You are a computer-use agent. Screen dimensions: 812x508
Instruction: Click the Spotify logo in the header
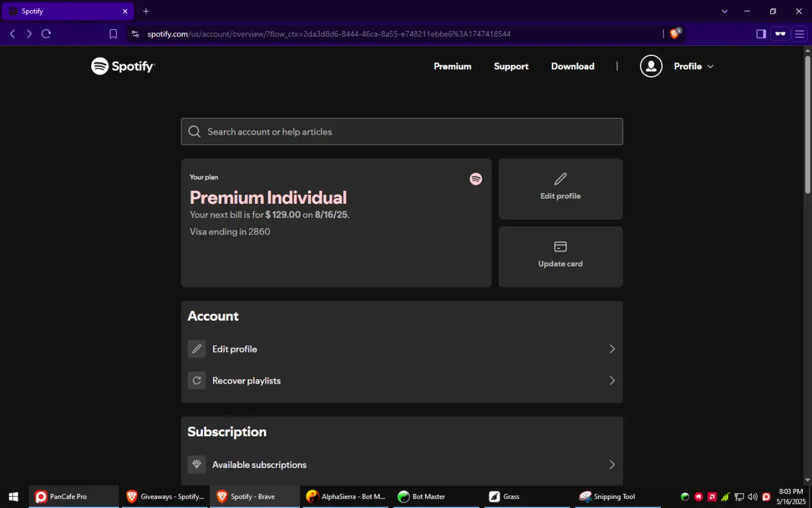click(123, 66)
